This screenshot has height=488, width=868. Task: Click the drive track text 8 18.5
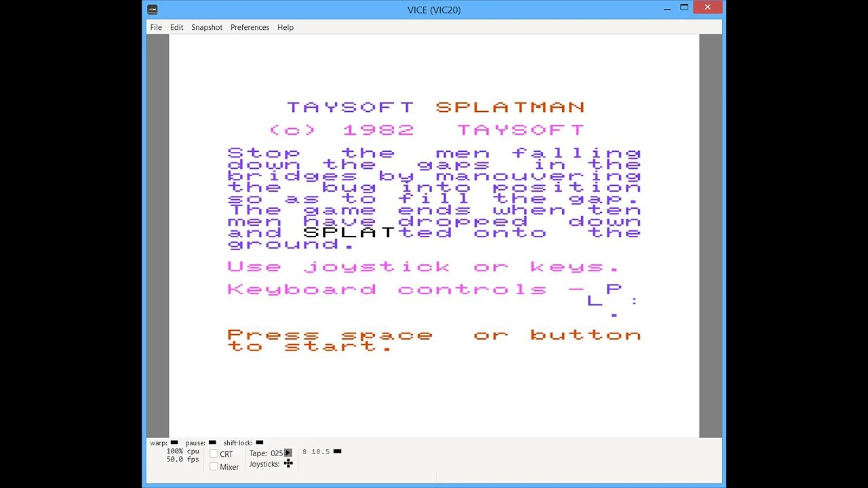tap(316, 451)
